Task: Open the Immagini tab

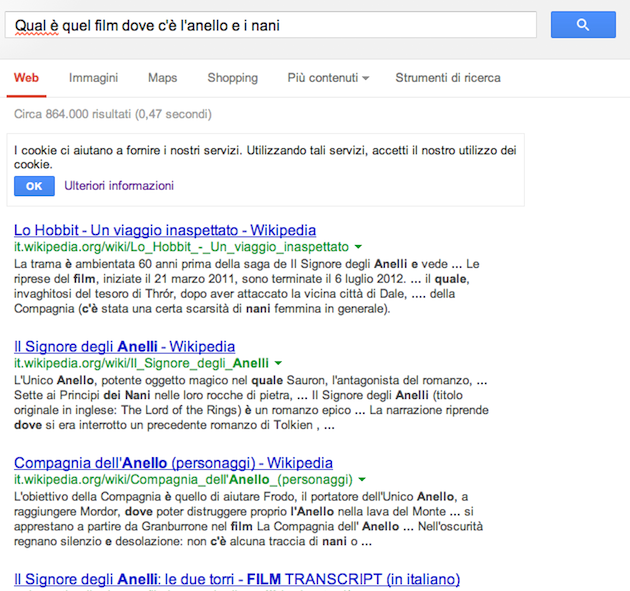Action: click(93, 78)
